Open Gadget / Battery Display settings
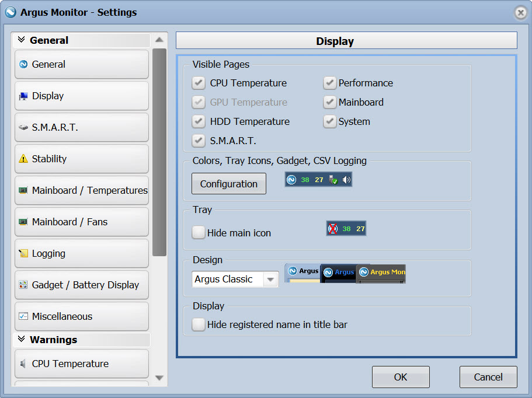Screen dimensions: 532x398 pyautogui.click(x=82, y=285)
